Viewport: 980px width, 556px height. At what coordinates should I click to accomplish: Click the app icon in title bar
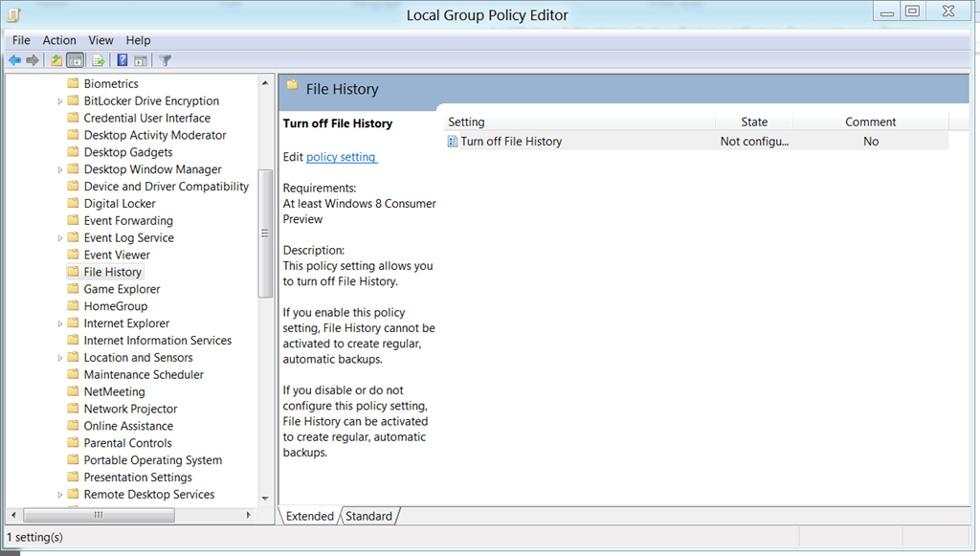13,14
